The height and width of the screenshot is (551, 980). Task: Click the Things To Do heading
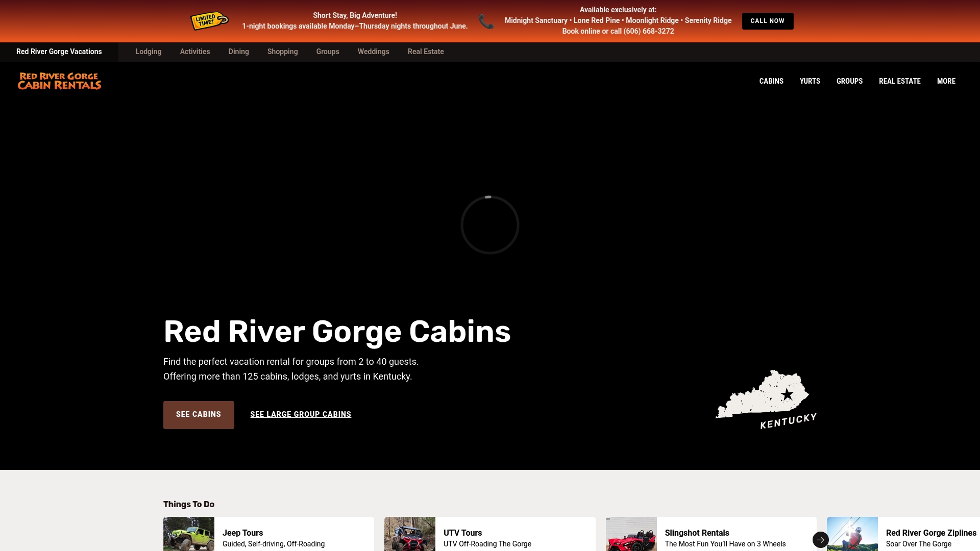click(189, 504)
